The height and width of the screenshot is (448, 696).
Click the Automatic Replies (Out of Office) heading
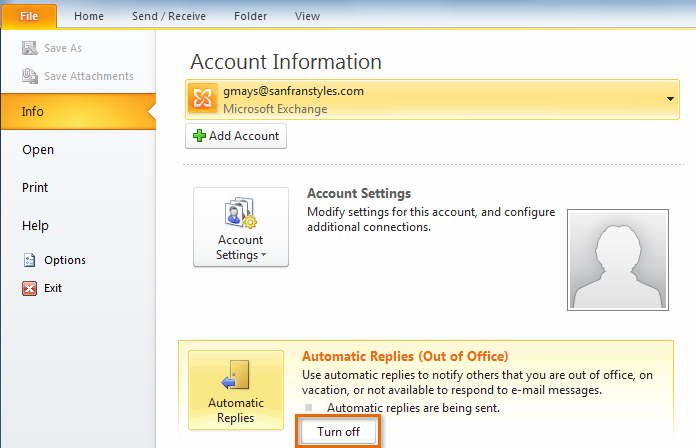click(405, 357)
